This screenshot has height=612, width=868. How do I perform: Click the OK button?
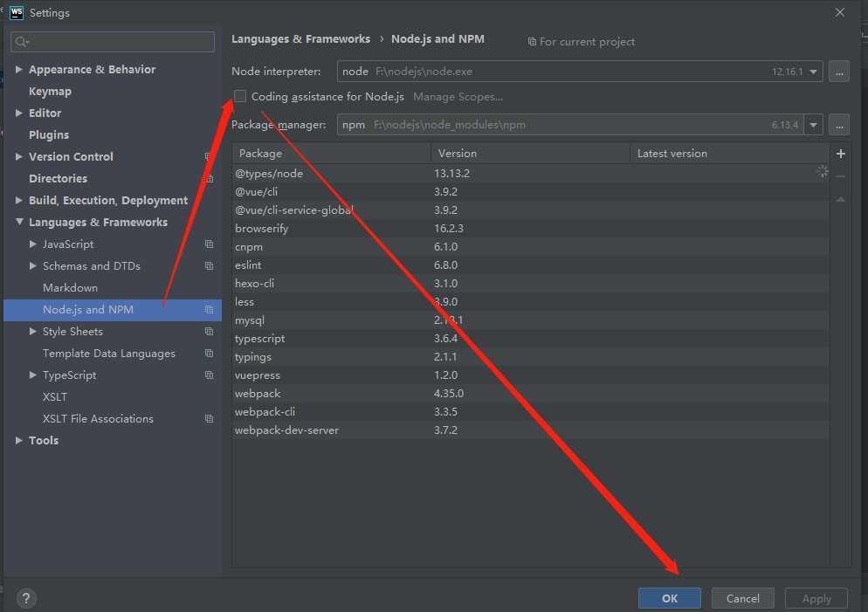pyautogui.click(x=669, y=598)
